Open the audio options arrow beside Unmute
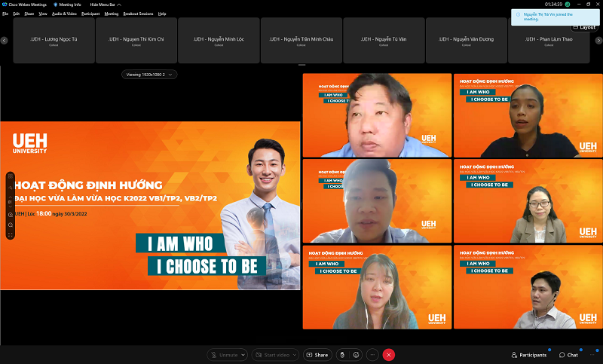This screenshot has width=603, height=364. (243, 355)
